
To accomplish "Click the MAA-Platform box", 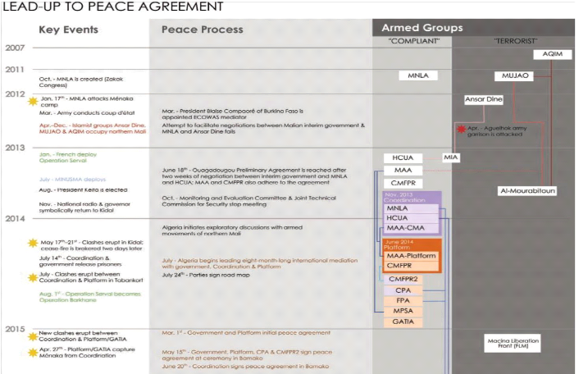I will click(x=412, y=256).
